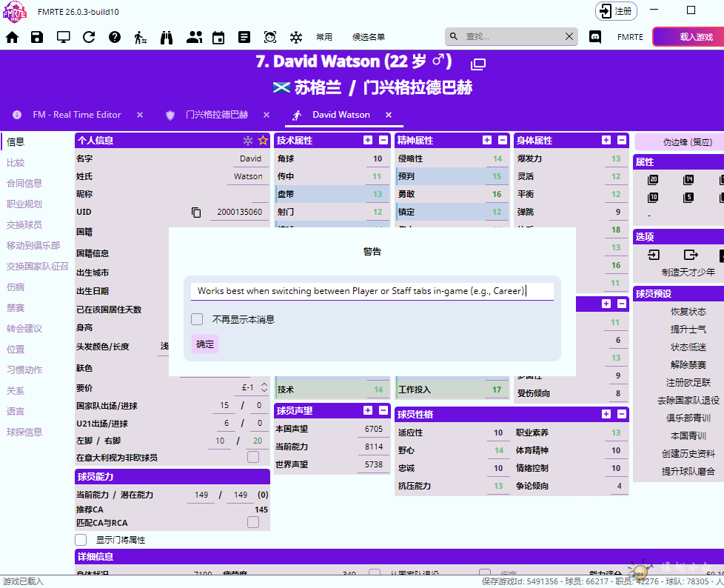Check the 不再显示本消息 checkbox
The height and width of the screenshot is (588, 724).
(x=197, y=319)
